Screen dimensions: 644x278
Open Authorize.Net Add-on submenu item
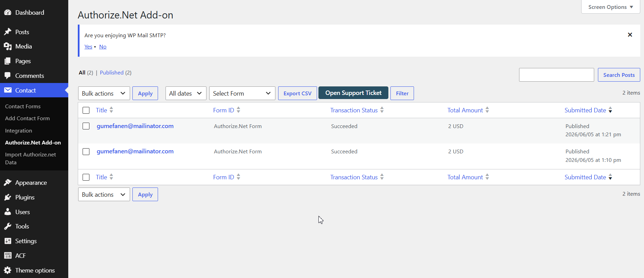[33, 143]
